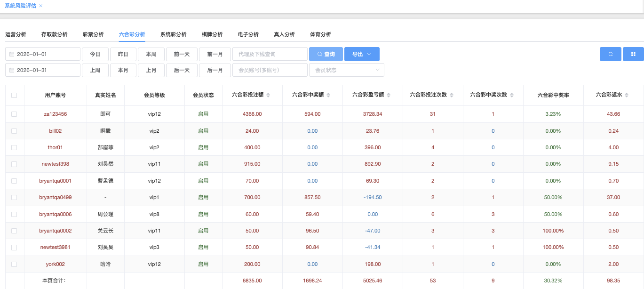Open the start date picker 2026-01-01

tap(43, 54)
